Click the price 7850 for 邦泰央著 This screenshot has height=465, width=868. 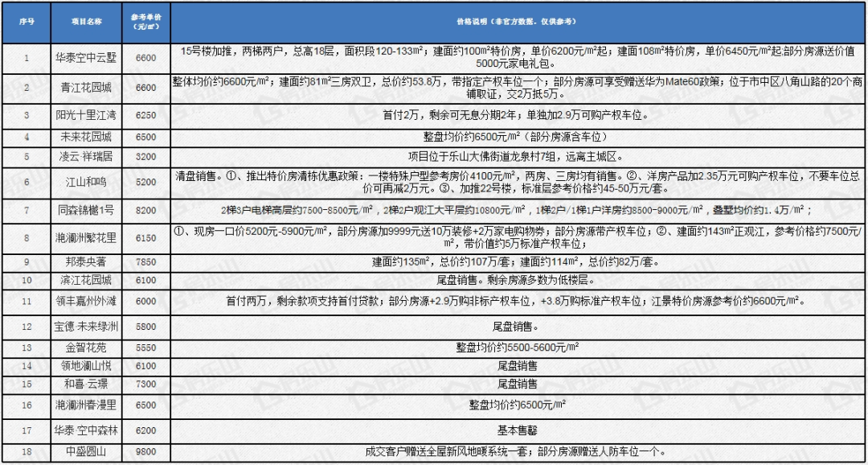click(147, 262)
